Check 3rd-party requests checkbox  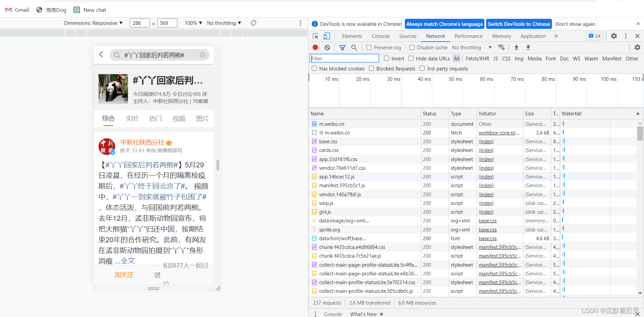[x=422, y=68]
